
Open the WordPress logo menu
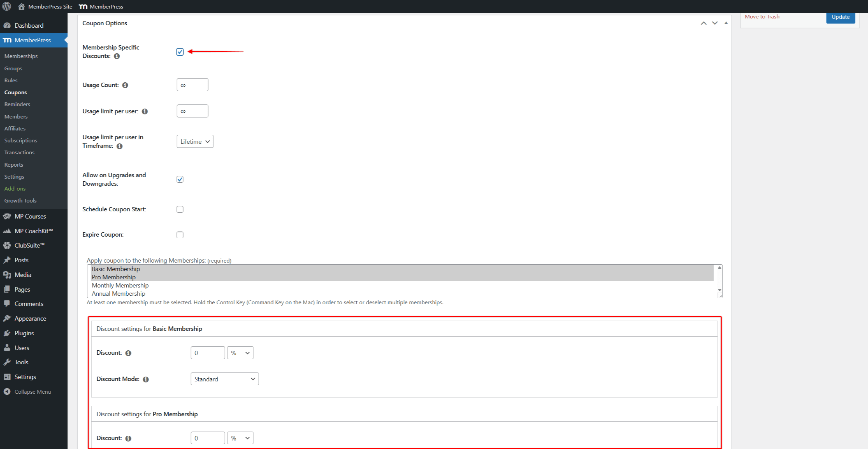pyautogui.click(x=6, y=6)
